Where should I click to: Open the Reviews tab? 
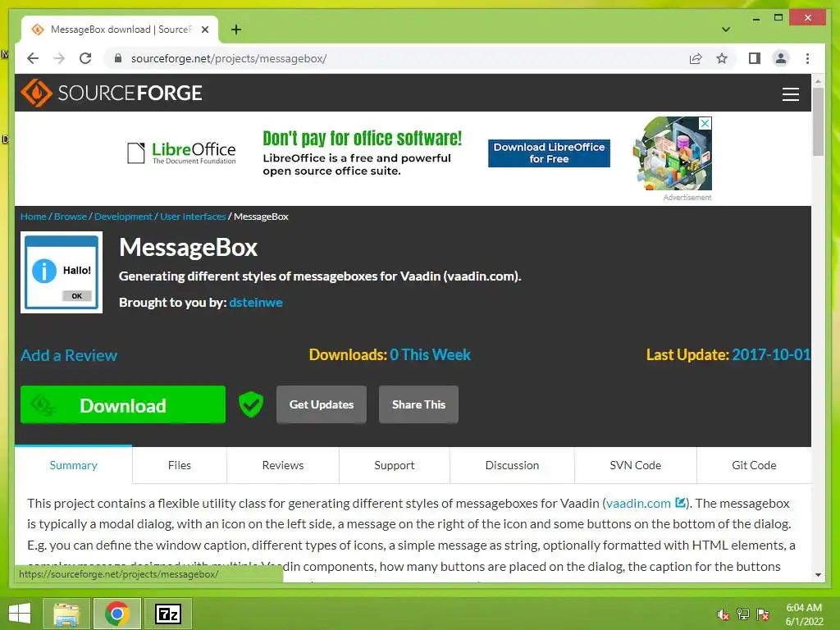(x=283, y=465)
